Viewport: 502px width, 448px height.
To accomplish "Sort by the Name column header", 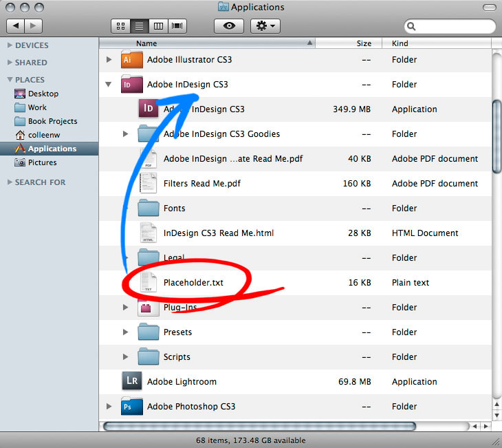I will (x=207, y=43).
